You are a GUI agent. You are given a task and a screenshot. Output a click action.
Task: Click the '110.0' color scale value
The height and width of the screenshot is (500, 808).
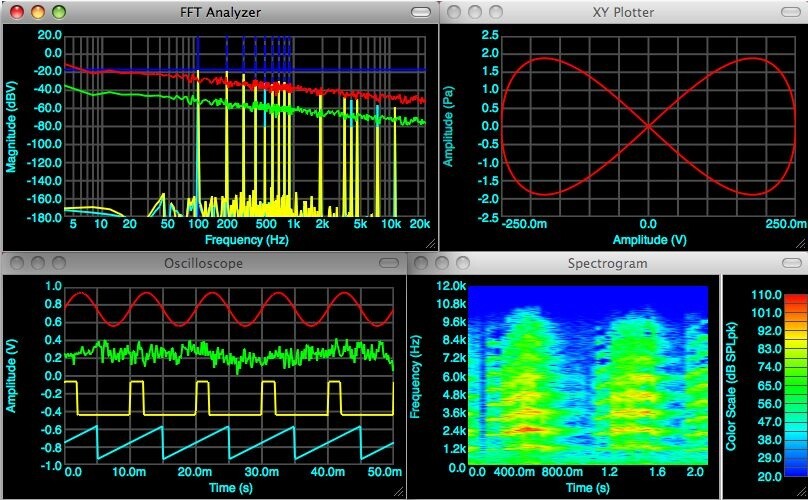(x=767, y=295)
